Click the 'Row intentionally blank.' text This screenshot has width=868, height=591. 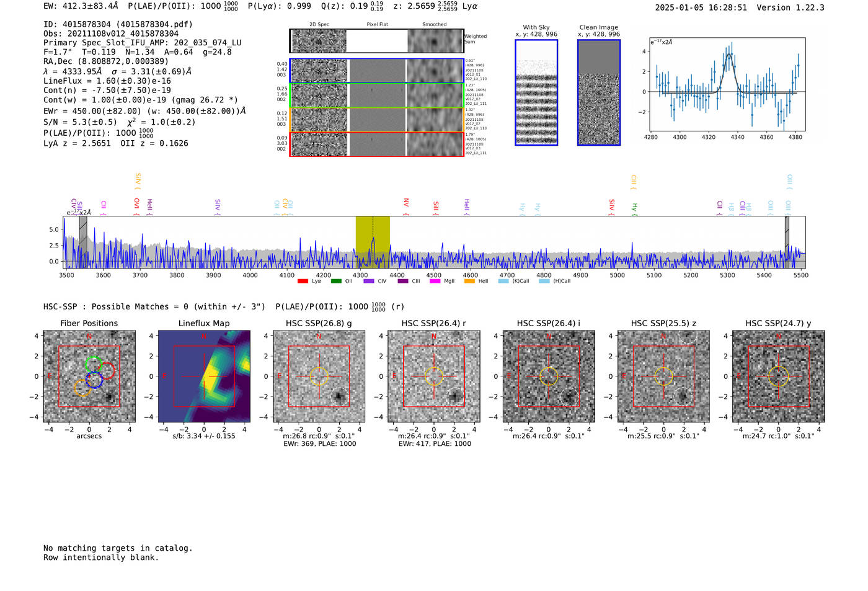pyautogui.click(x=101, y=558)
